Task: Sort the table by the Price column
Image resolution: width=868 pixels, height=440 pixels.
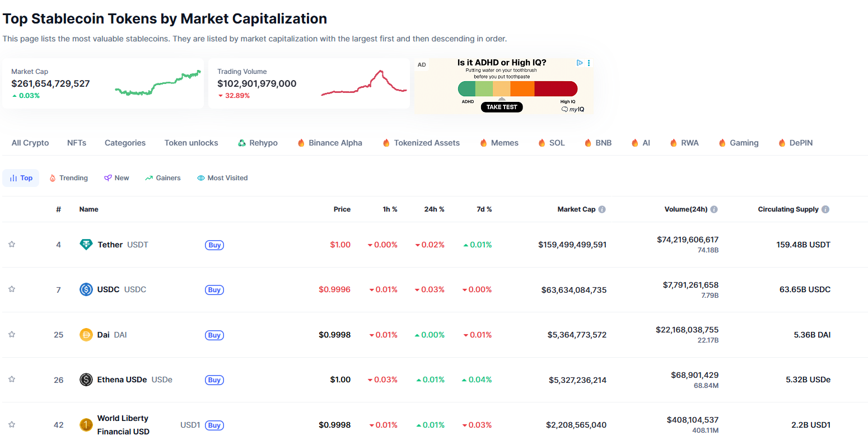Action: 342,209
